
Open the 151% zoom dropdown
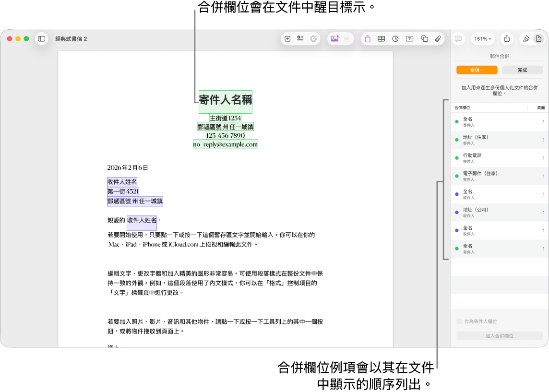(x=482, y=39)
